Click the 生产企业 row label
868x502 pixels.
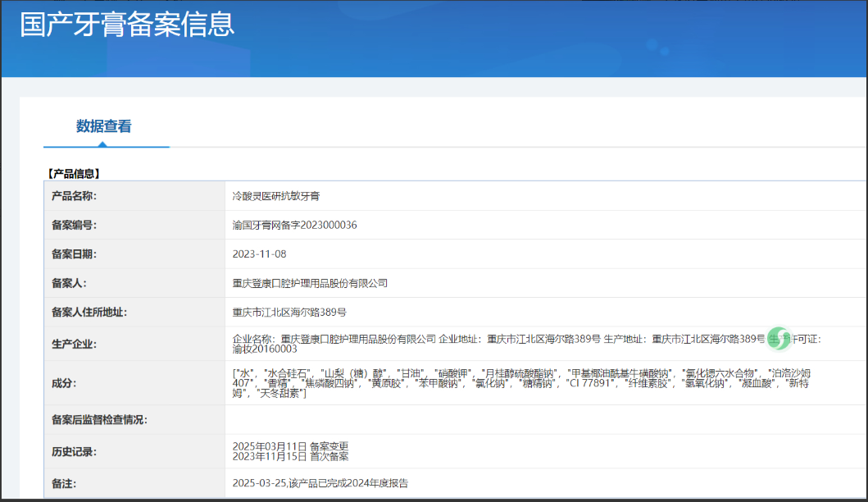click(75, 344)
